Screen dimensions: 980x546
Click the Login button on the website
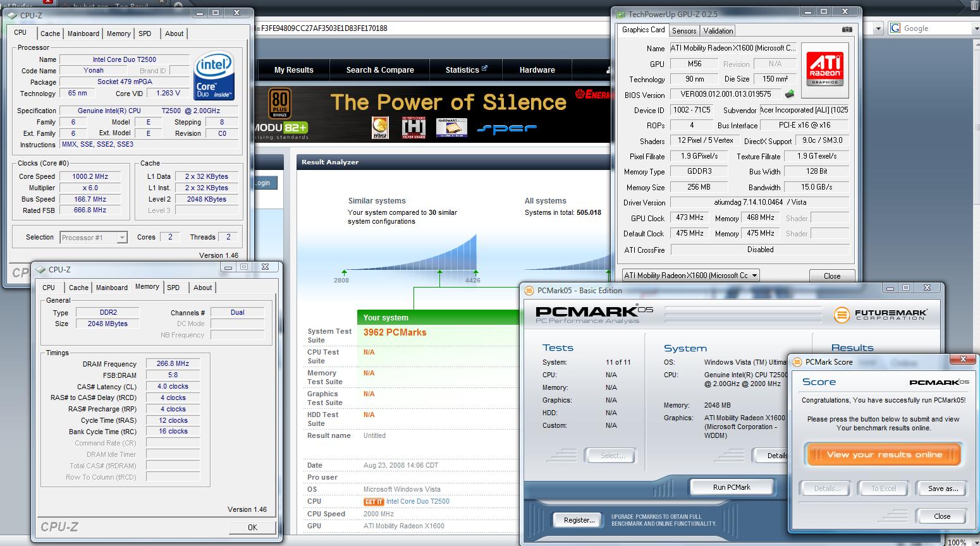pyautogui.click(x=266, y=183)
